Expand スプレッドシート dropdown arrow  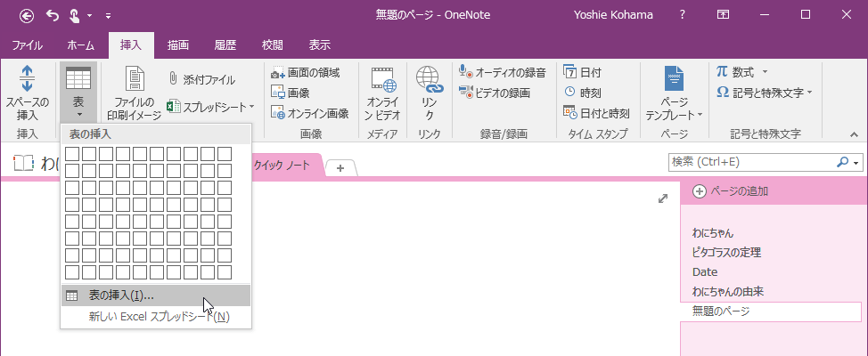(x=252, y=106)
